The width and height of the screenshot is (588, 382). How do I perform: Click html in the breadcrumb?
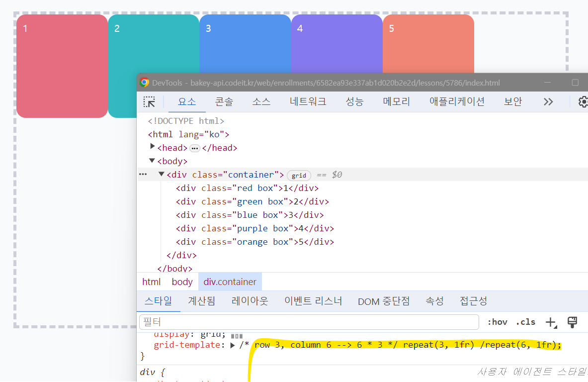[x=151, y=282]
